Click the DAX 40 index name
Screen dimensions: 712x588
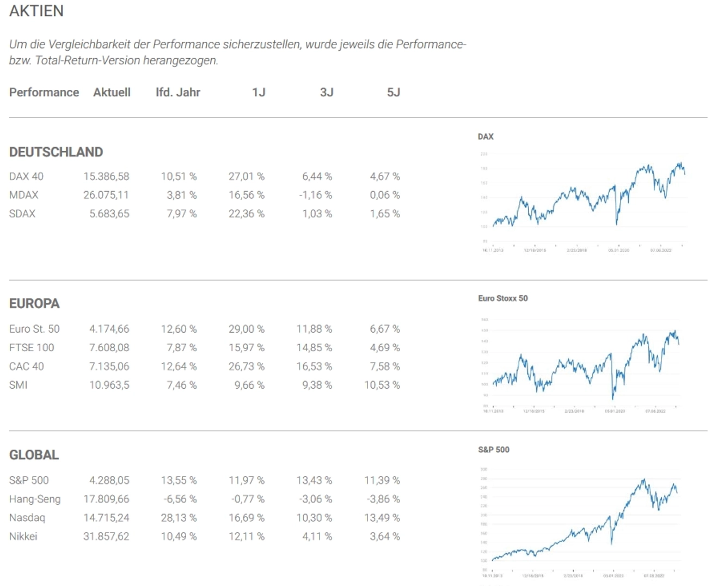coord(26,176)
